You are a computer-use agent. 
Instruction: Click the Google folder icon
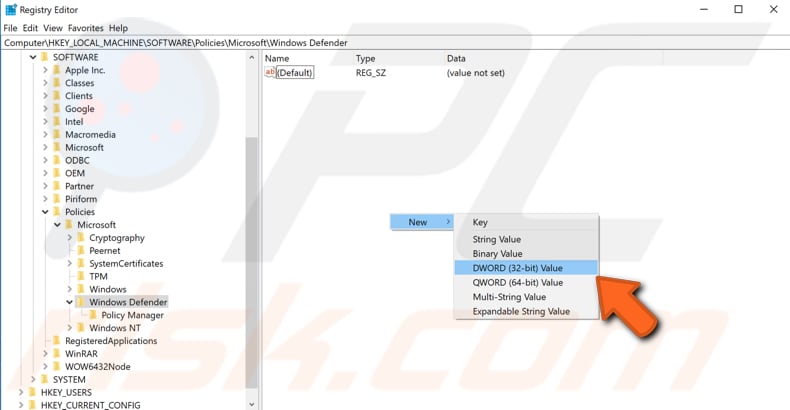tap(56, 108)
